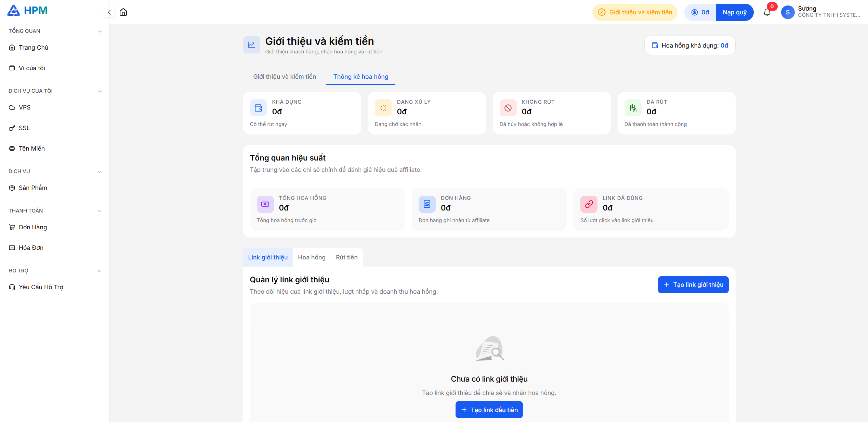Click the Không rút prohibited icon
This screenshot has width=868, height=422.
click(x=508, y=108)
